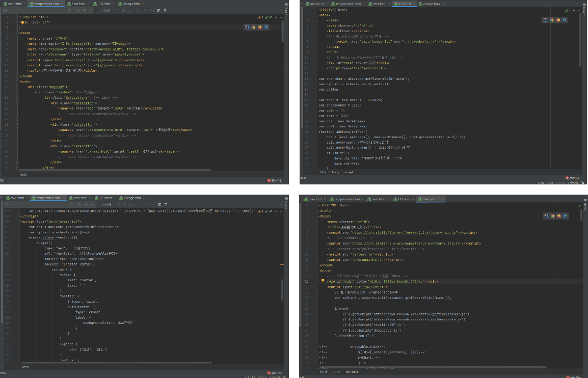
Task: Click previous occurrence arrow in search bar above line 101
Action: [x=118, y=204]
